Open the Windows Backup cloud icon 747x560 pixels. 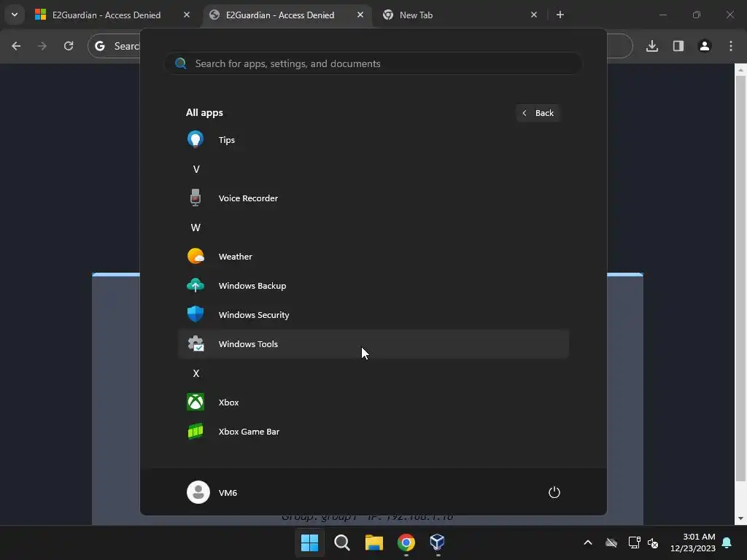(196, 285)
